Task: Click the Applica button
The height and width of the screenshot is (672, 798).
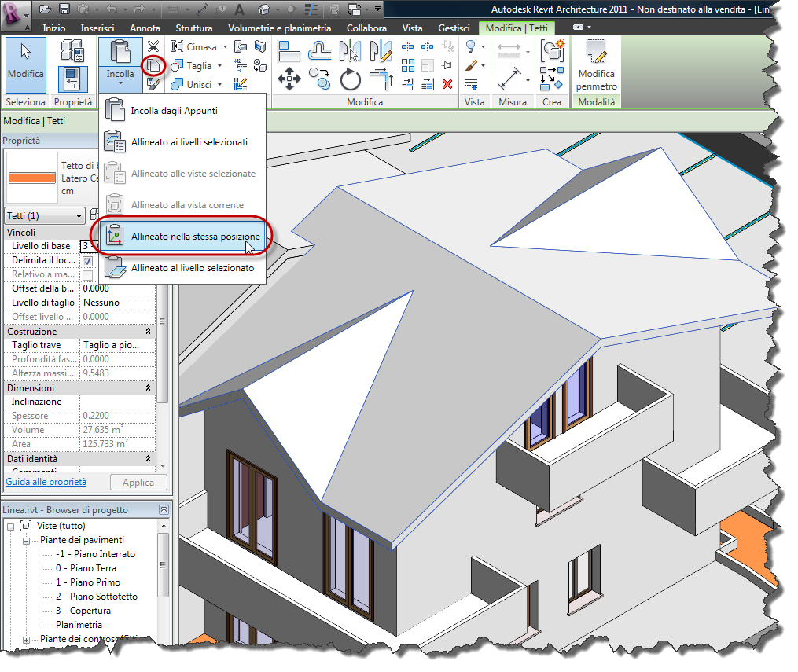Action: tap(138, 483)
